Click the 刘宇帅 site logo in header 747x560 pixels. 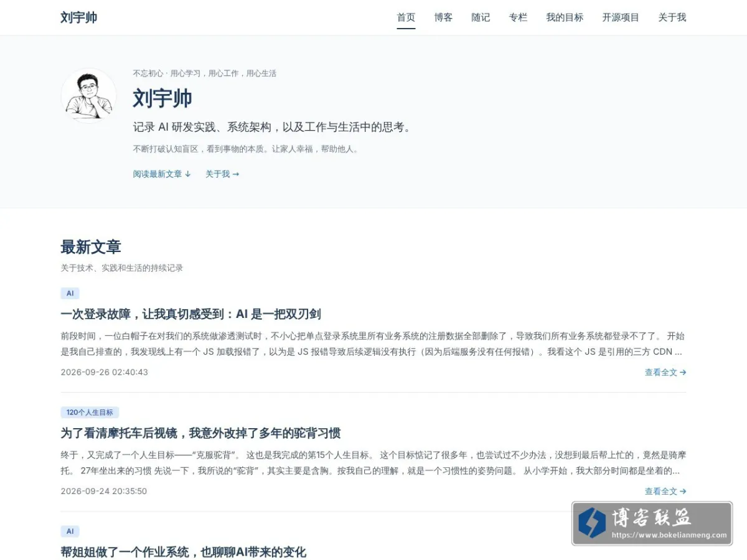point(79,17)
